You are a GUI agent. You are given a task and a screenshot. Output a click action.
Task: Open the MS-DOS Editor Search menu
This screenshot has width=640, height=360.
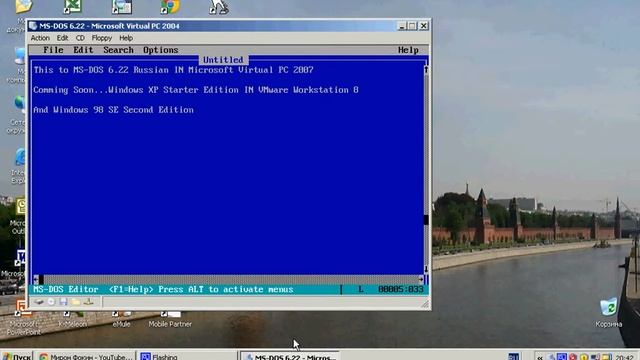click(118, 50)
